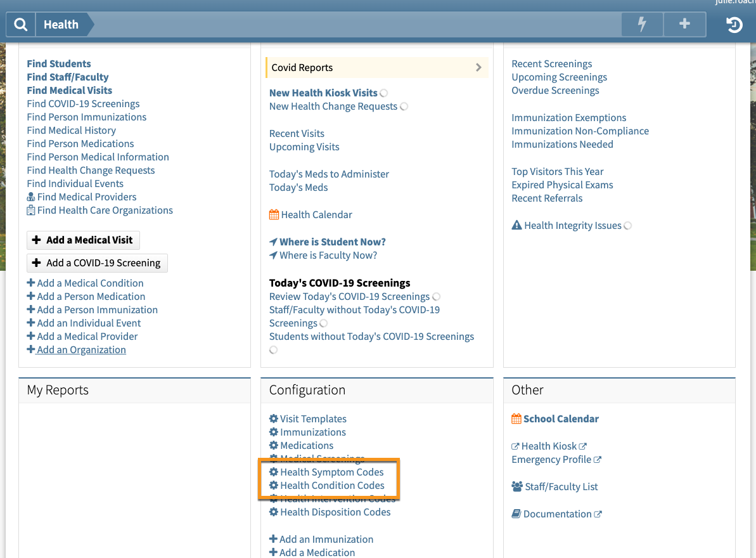Open Health Kiosk external link
756x558 pixels.
pos(549,446)
